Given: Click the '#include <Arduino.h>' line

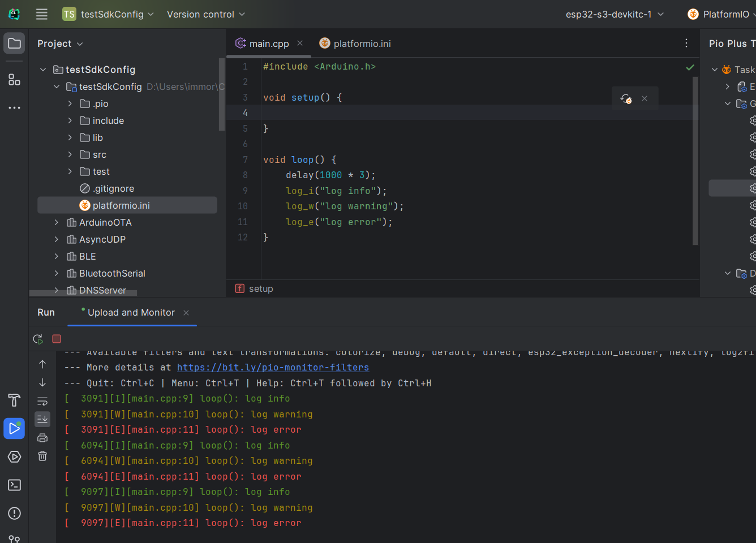Looking at the screenshot, I should coord(319,67).
